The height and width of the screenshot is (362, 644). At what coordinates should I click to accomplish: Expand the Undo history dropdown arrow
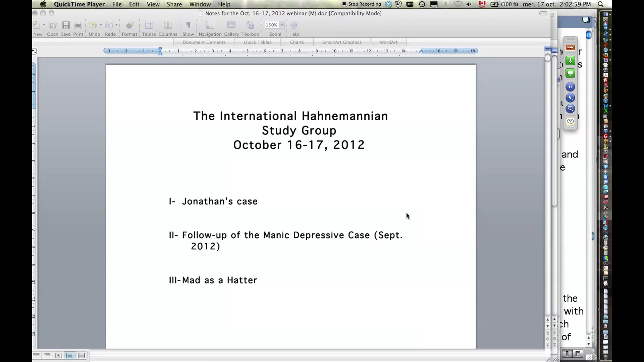point(100,24)
